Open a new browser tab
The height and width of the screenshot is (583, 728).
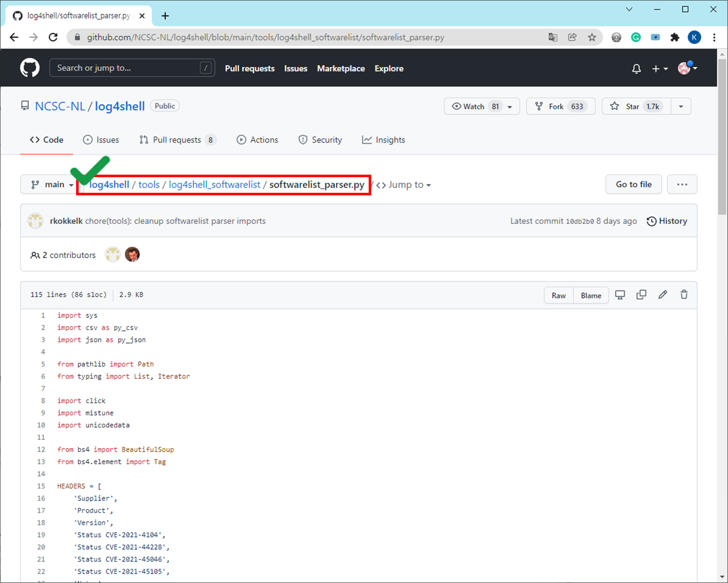(x=165, y=16)
